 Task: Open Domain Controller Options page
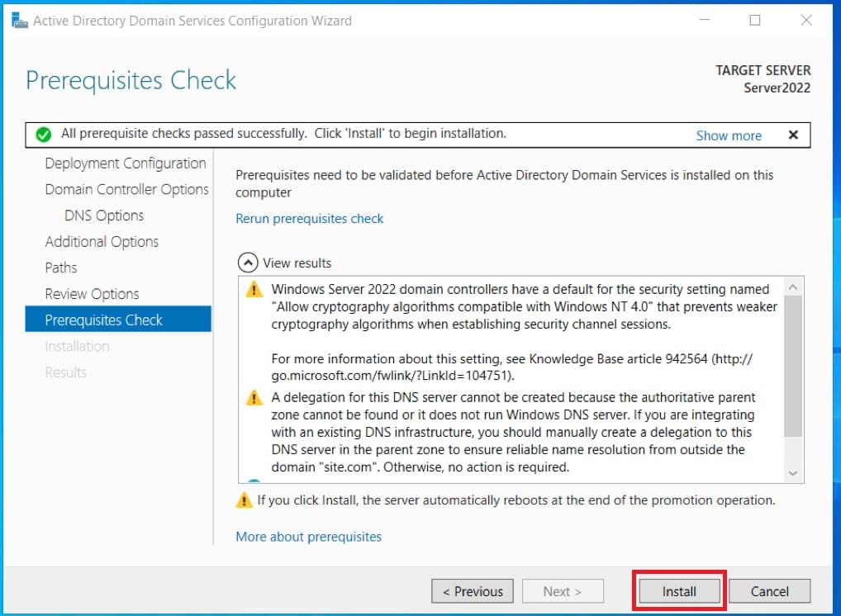tap(126, 190)
